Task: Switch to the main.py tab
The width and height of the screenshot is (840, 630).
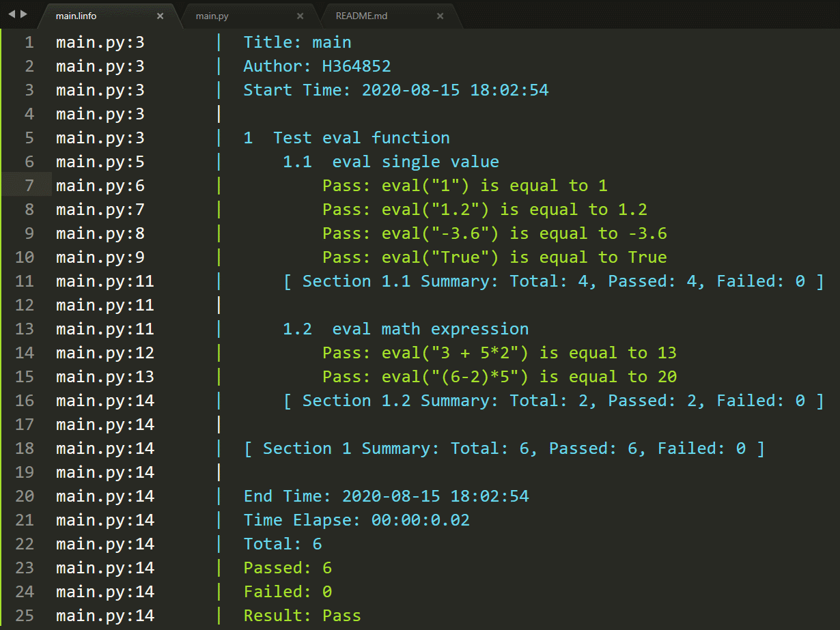Action: coord(212,16)
